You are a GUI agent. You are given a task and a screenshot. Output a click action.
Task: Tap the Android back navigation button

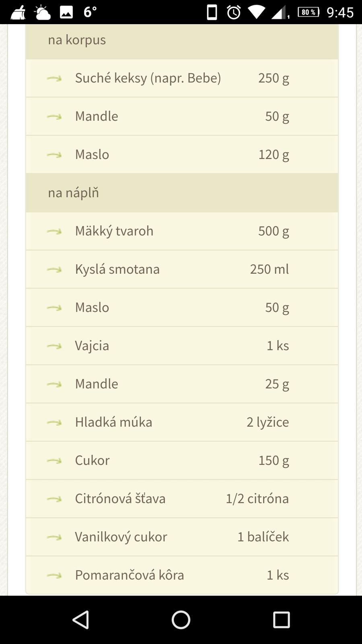coord(81,619)
